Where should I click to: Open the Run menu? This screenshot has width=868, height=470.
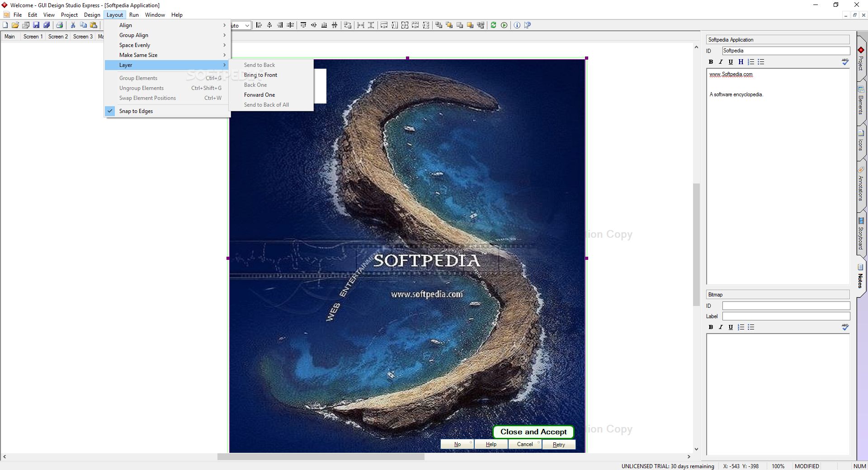(x=134, y=15)
